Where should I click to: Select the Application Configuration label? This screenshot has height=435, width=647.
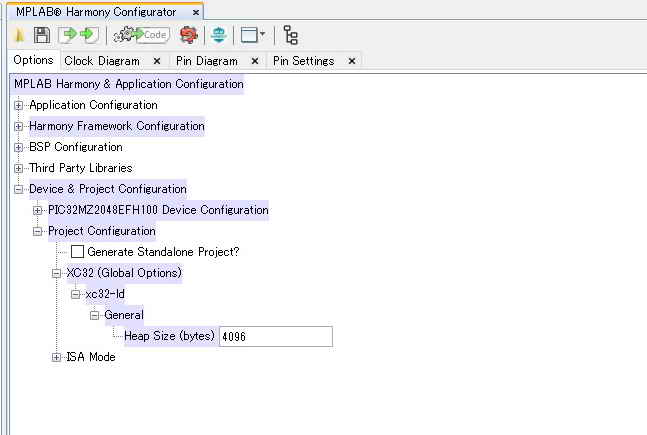93,105
